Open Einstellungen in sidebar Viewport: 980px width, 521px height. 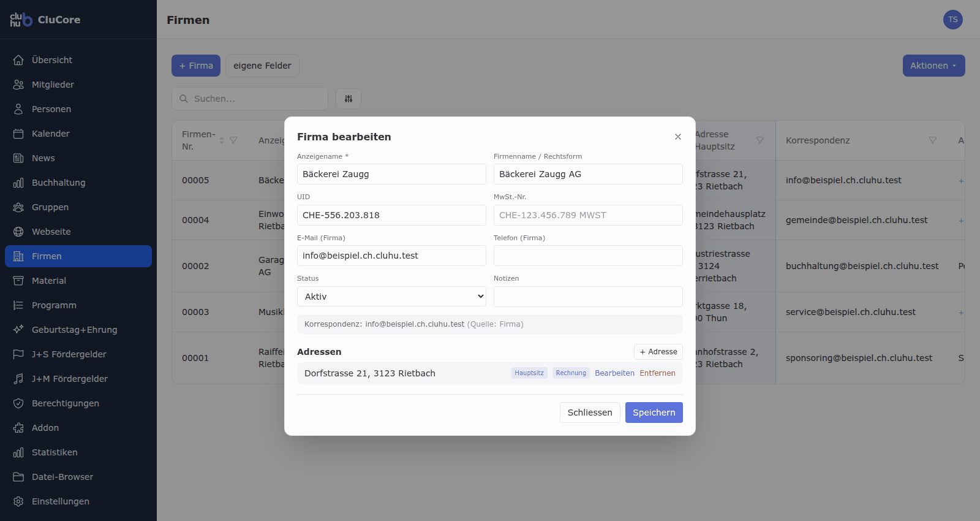[78, 501]
